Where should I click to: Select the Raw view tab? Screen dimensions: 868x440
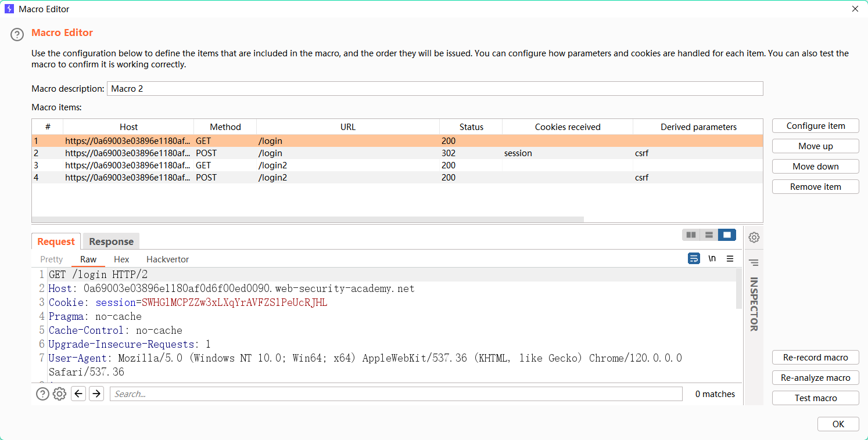(88, 259)
